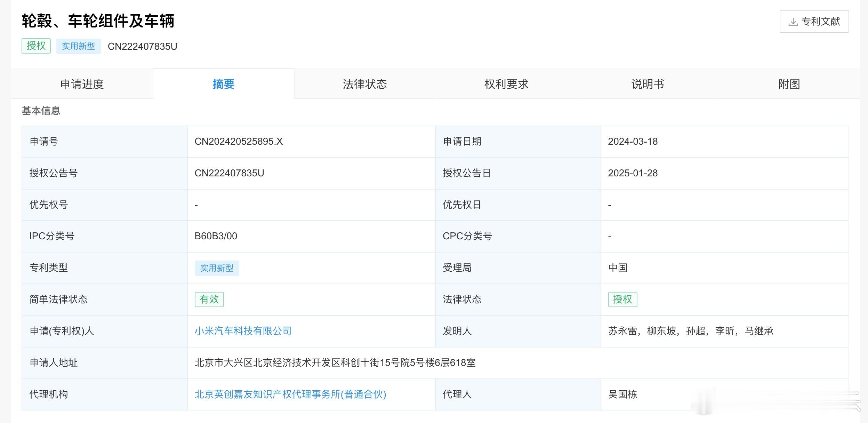
Task: Click the green 授权 badge under title
Action: tap(36, 46)
